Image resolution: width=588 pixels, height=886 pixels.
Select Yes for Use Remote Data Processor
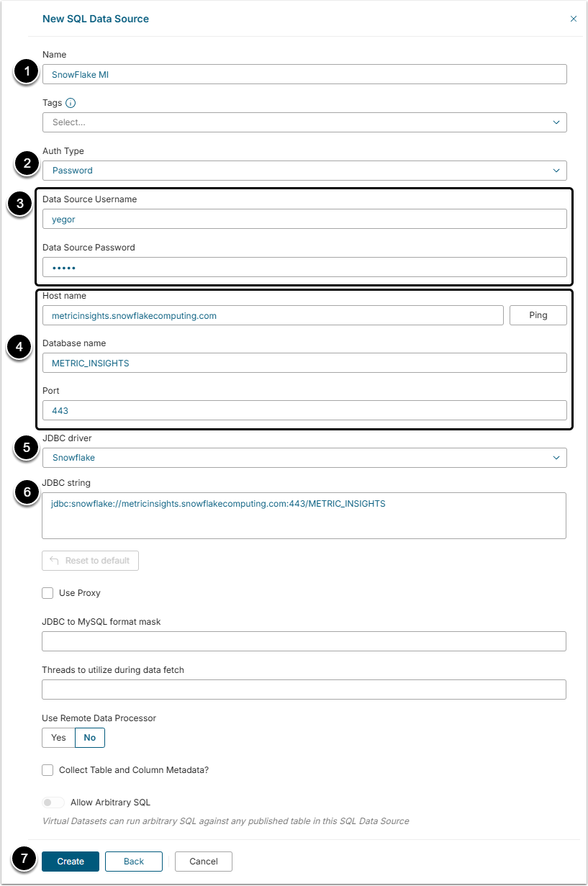pyautogui.click(x=58, y=738)
